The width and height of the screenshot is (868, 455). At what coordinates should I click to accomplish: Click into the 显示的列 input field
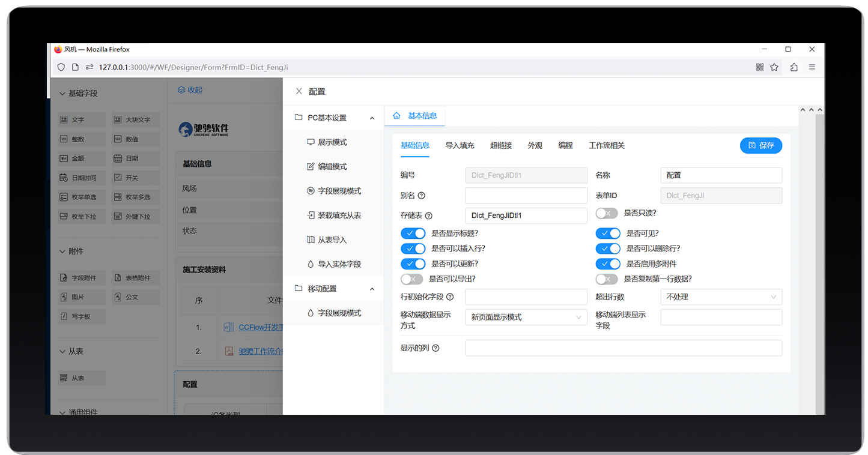coord(624,348)
